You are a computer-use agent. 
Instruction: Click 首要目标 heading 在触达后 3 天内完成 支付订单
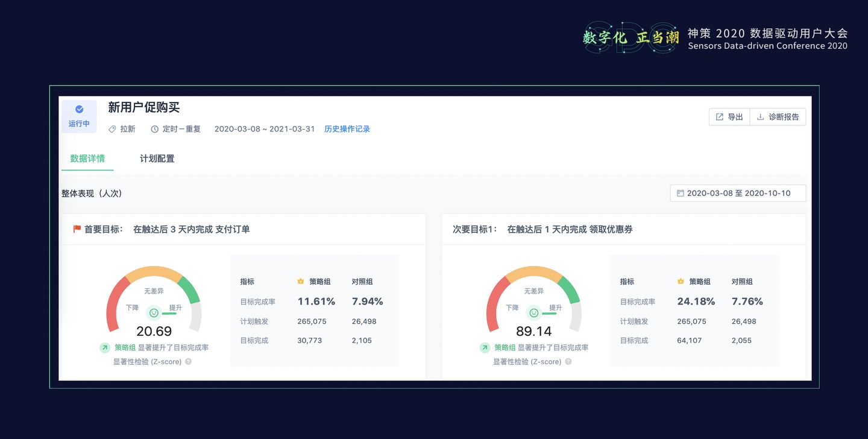click(191, 229)
